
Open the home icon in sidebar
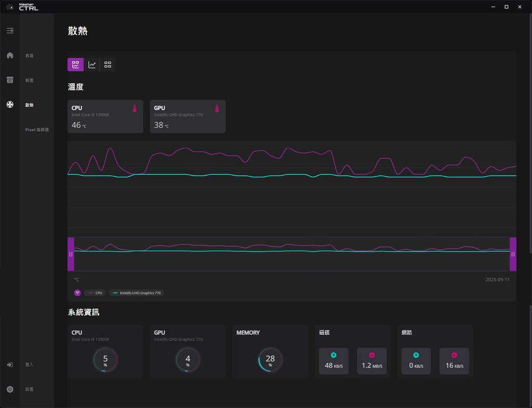click(x=10, y=55)
